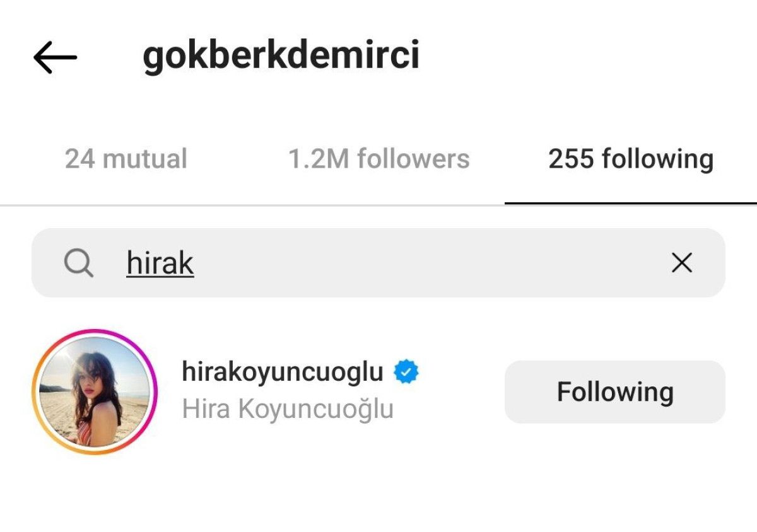
Task: Select the hirakoyuncuoglu result row
Action: pos(378,391)
